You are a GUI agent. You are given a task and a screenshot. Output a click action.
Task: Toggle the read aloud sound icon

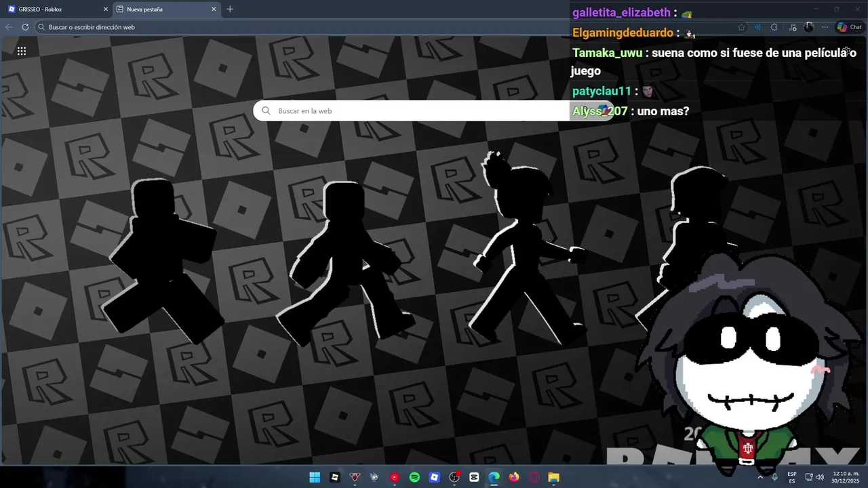coord(757,27)
